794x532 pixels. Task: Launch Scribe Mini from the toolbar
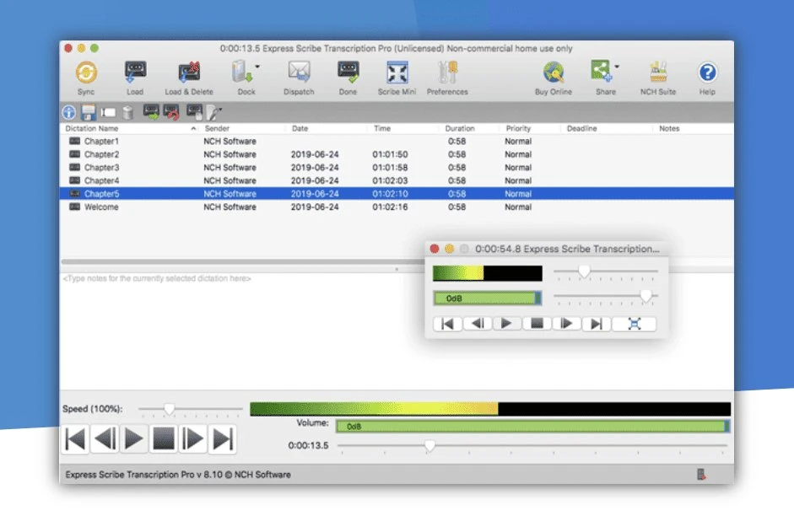(x=396, y=74)
